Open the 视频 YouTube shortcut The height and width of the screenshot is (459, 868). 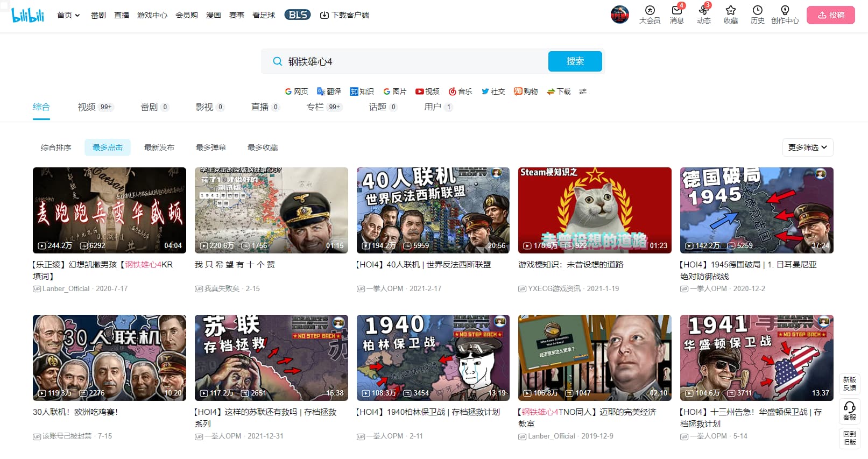pyautogui.click(x=427, y=91)
